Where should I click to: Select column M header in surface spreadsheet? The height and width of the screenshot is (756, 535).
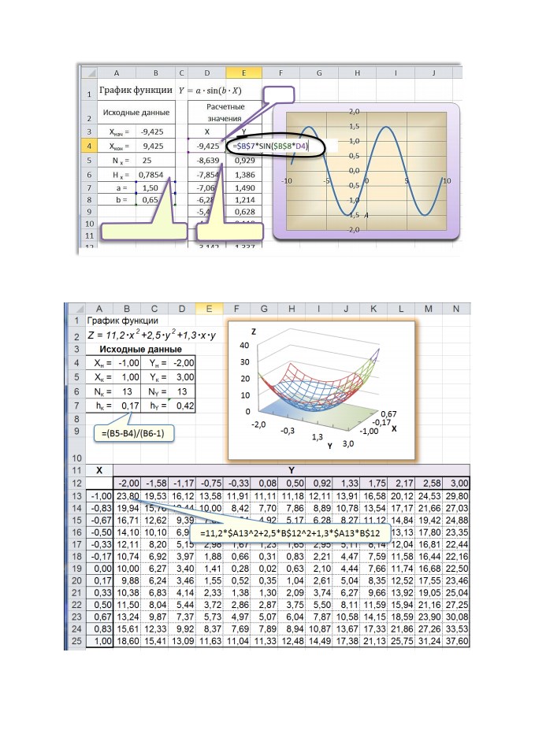tap(429, 309)
